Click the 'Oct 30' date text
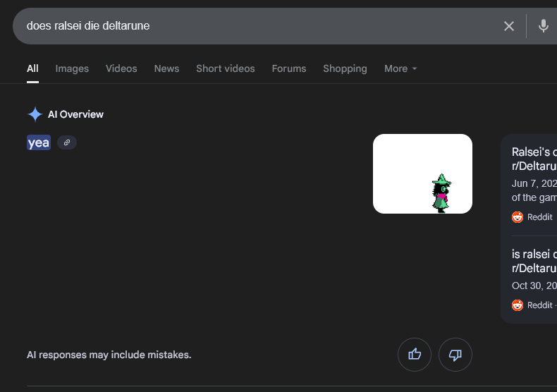 [528, 286]
